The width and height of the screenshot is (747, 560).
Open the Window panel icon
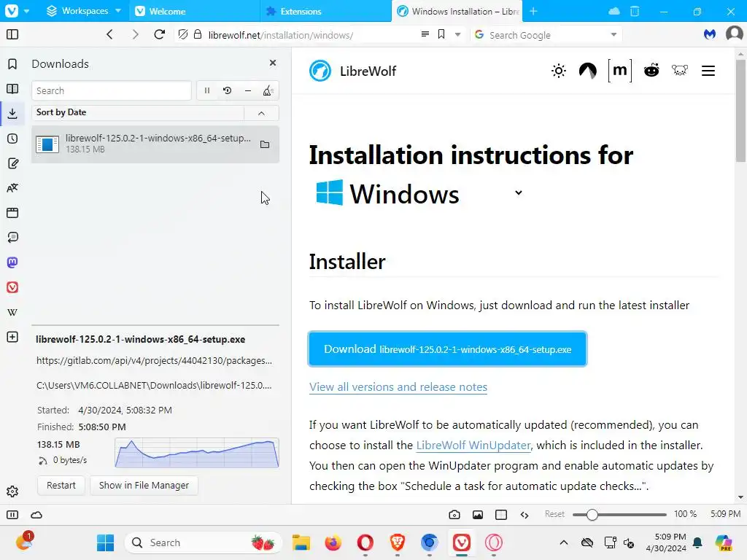[x=12, y=213]
